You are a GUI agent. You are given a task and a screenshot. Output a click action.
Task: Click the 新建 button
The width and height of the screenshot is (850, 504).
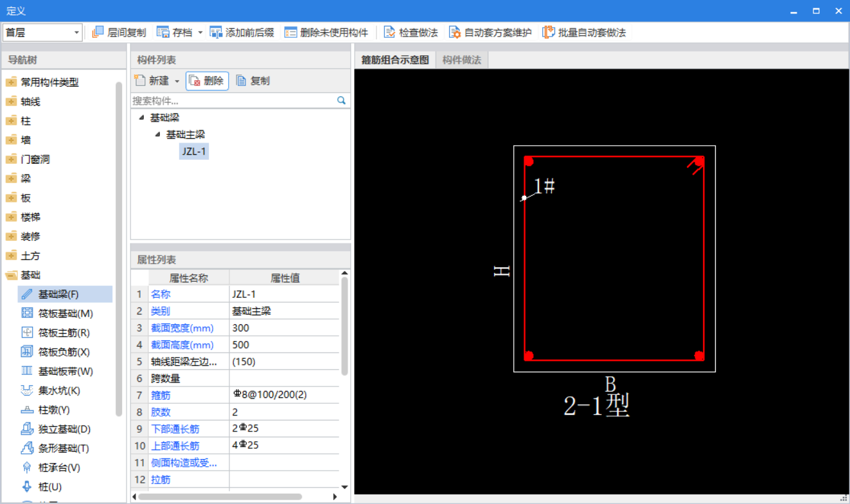[152, 81]
